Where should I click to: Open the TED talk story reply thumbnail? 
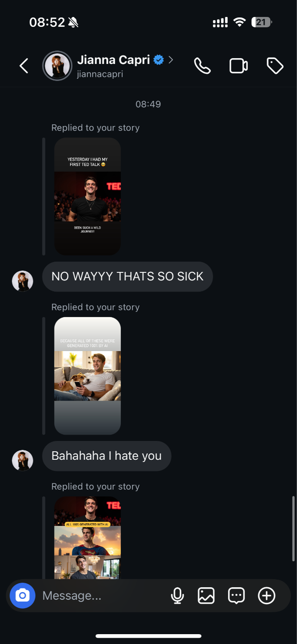[88, 197]
